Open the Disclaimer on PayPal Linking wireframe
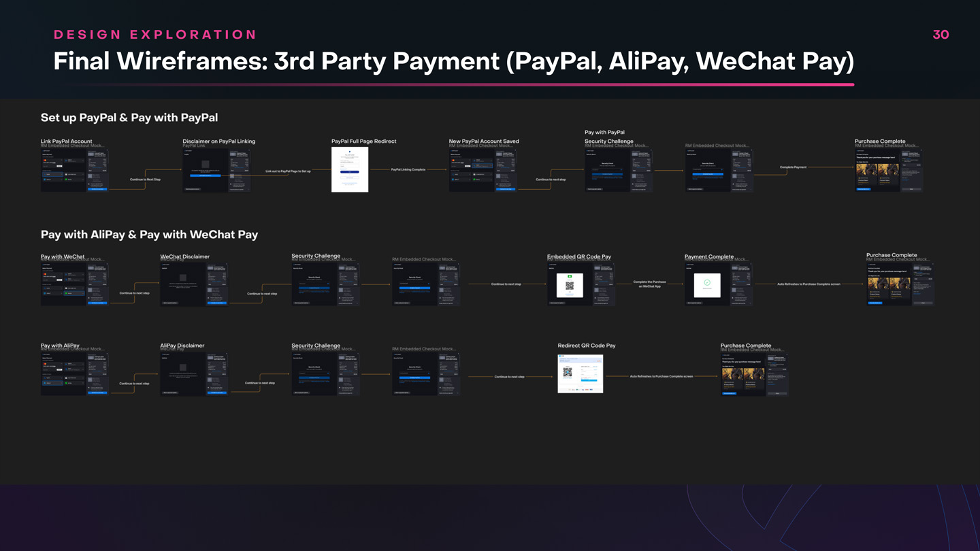Viewport: 980px width, 551px height. point(216,170)
